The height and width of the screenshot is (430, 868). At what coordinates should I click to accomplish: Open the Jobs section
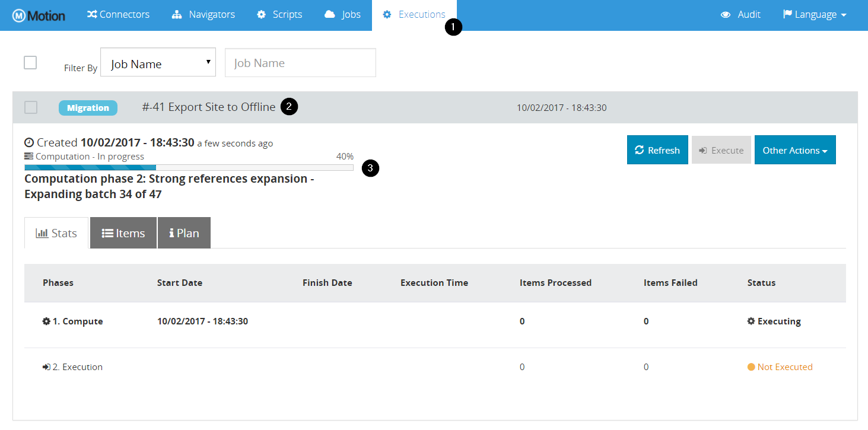[x=342, y=15]
